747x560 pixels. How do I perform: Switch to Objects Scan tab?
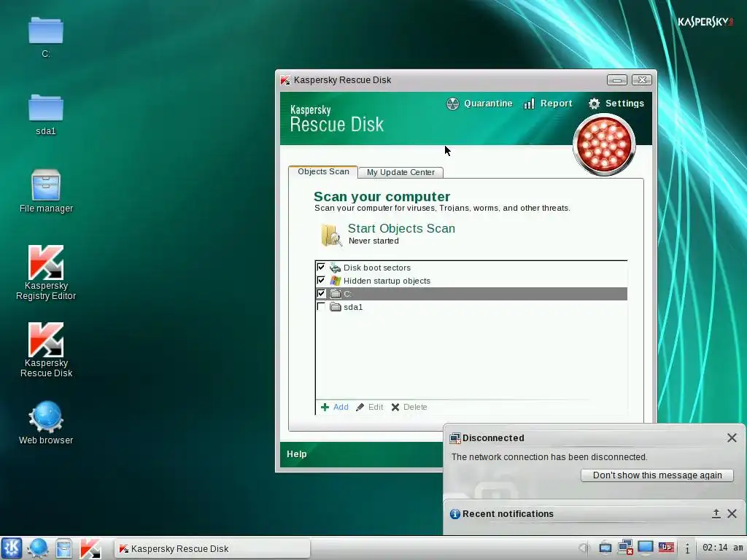pyautogui.click(x=323, y=171)
